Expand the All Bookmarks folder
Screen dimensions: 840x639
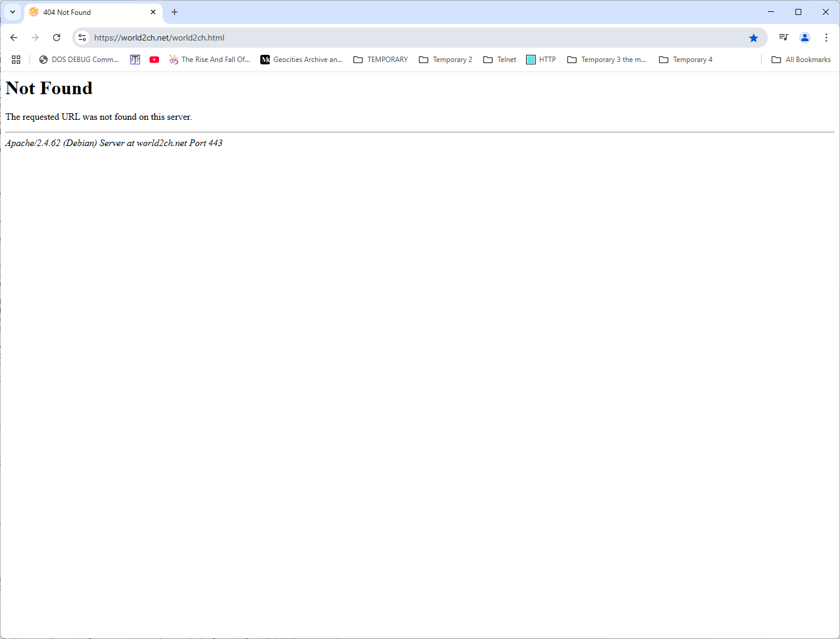(801, 60)
